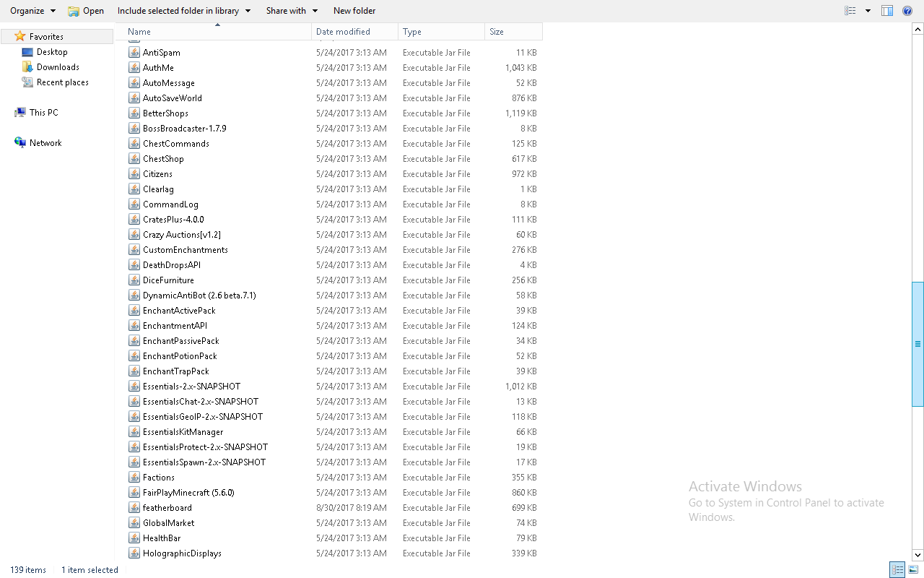Click the Downloads folder icon
924x578 pixels.
click(27, 66)
